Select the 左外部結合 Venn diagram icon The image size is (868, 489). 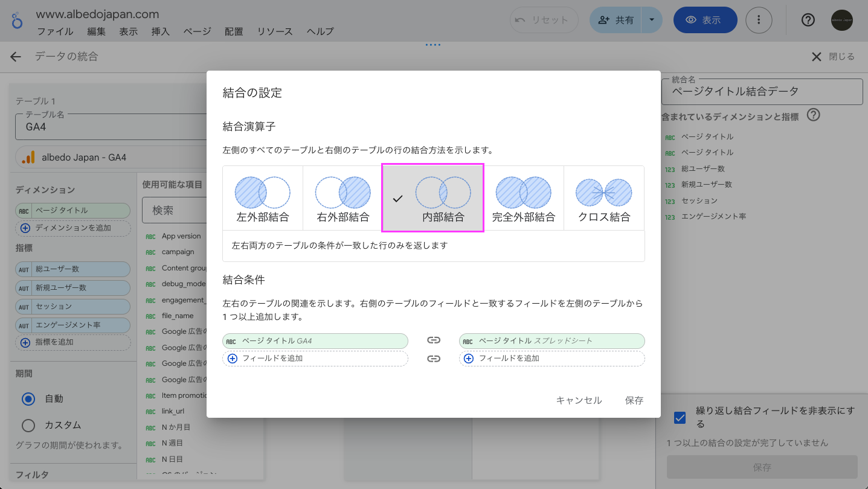pyautogui.click(x=263, y=193)
